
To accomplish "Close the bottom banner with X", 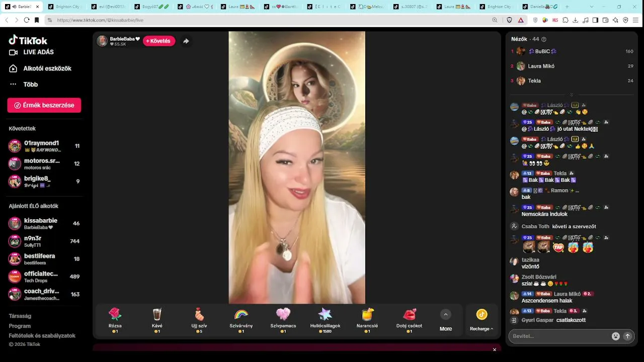I will pyautogui.click(x=495, y=349).
